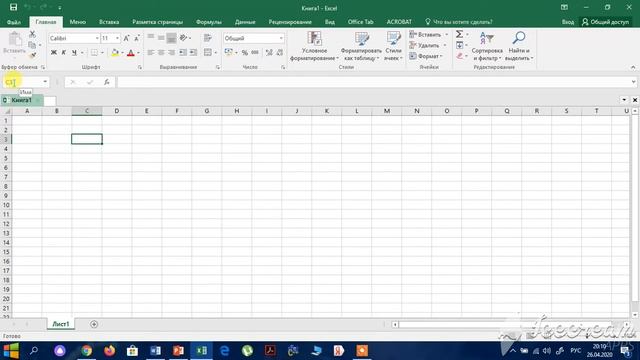Image resolution: width=640 pixels, height=360 pixels.
Task: Open Cell Styles (Стили ячеек) gallery
Action: tap(393, 46)
